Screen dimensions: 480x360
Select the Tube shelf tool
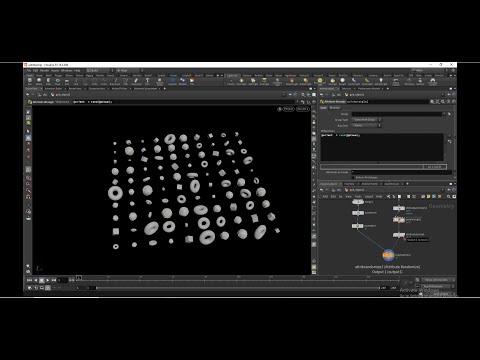(48, 81)
